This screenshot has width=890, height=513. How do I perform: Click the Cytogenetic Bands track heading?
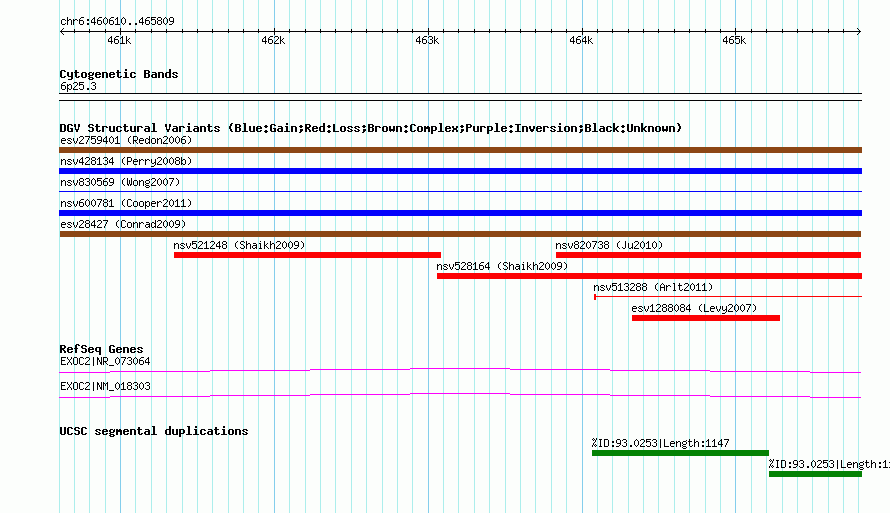click(x=119, y=74)
